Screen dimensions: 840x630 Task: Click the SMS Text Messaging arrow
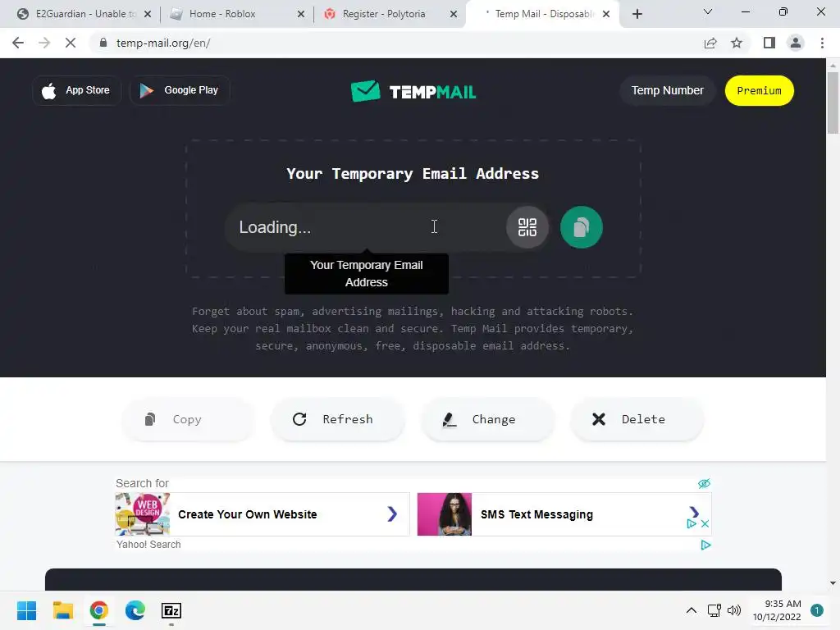[694, 512]
